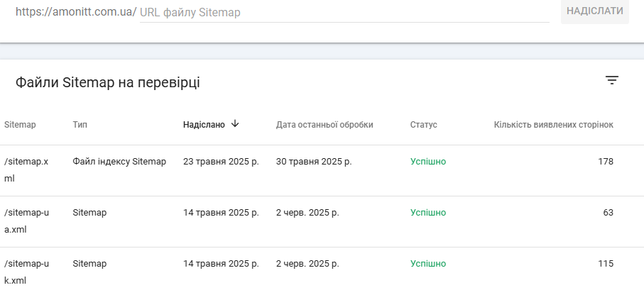
Task: Open the /sitemap.xml row
Action: pos(322,170)
